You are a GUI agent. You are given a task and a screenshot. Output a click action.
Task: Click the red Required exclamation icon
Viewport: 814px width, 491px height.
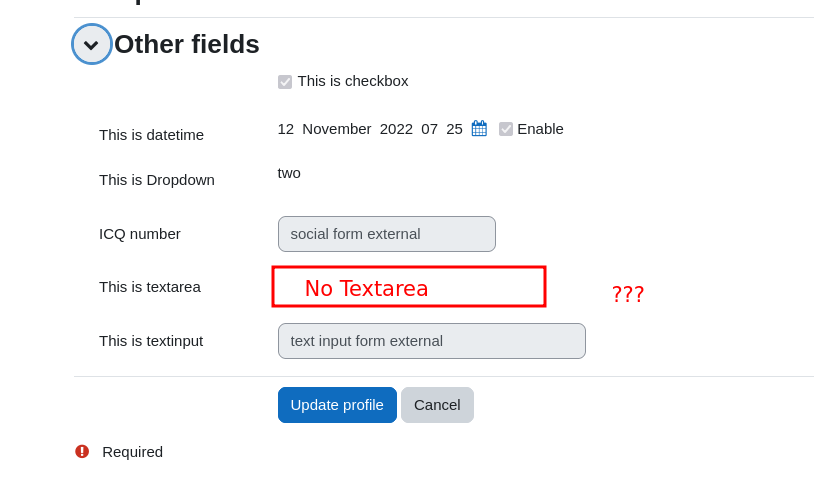click(x=82, y=452)
